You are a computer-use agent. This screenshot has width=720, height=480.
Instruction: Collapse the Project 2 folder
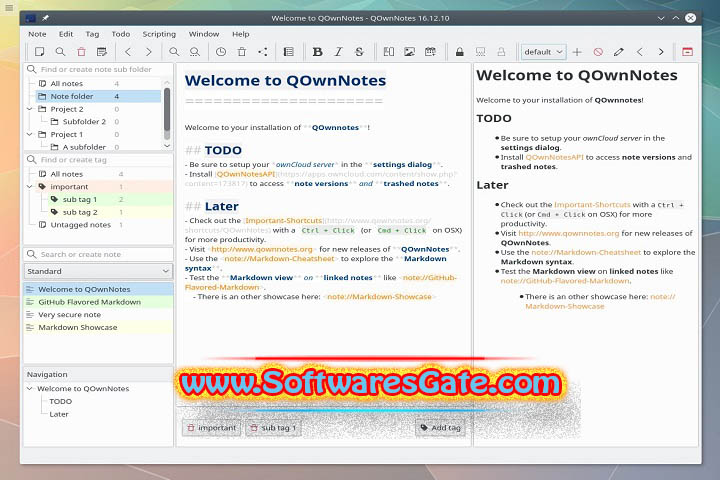[x=30, y=109]
